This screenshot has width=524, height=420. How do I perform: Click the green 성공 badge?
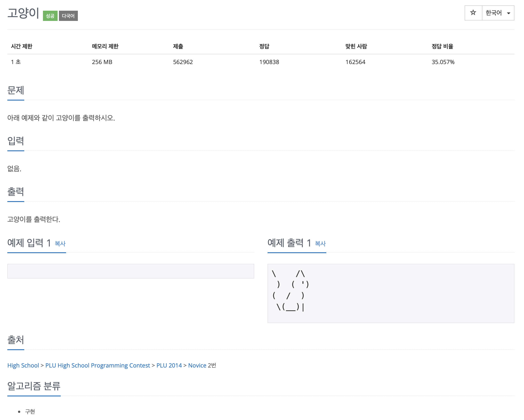[x=50, y=16]
